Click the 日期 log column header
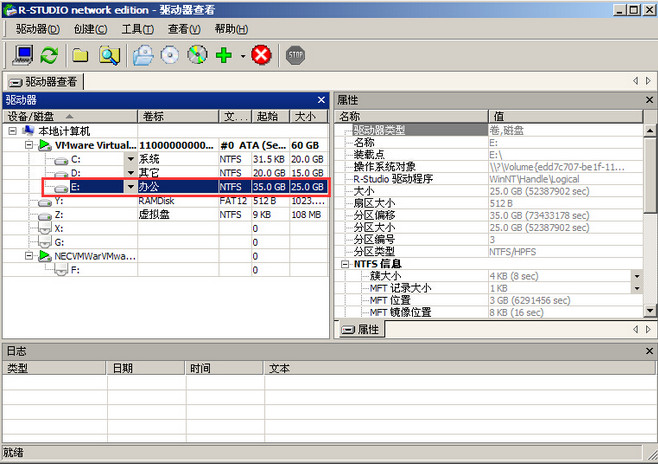 coord(146,368)
